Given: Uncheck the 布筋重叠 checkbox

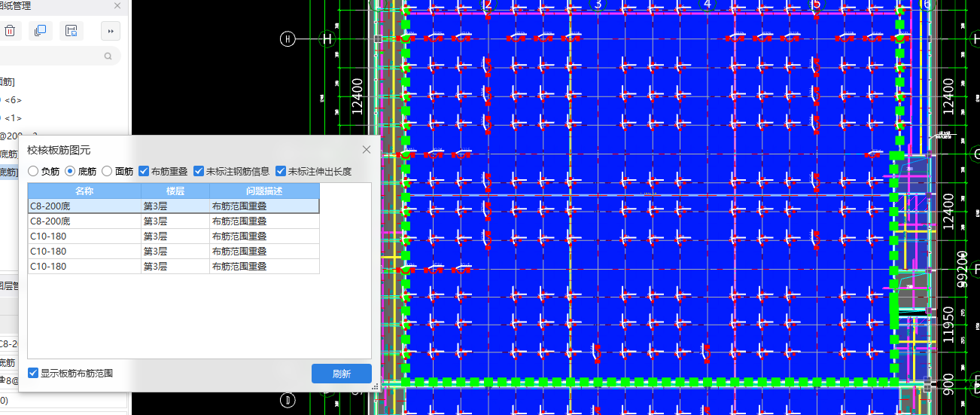Looking at the screenshot, I should [x=144, y=172].
